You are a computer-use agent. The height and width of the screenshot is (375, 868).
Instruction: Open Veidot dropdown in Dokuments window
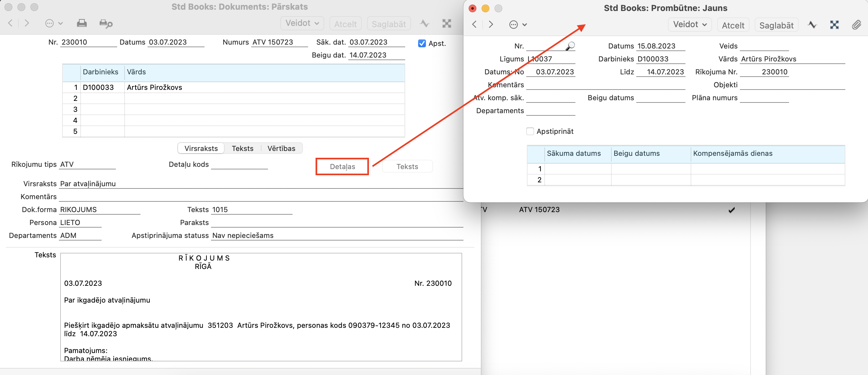click(x=302, y=23)
